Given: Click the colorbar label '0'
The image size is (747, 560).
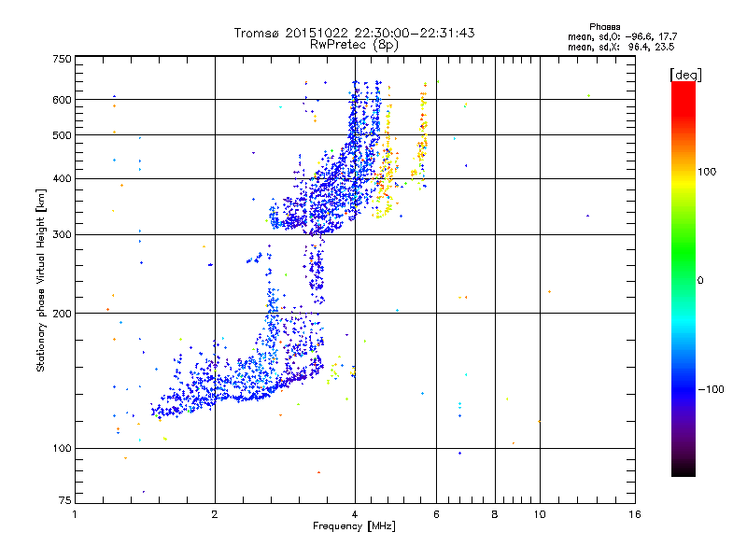Looking at the screenshot, I should coord(700,281).
